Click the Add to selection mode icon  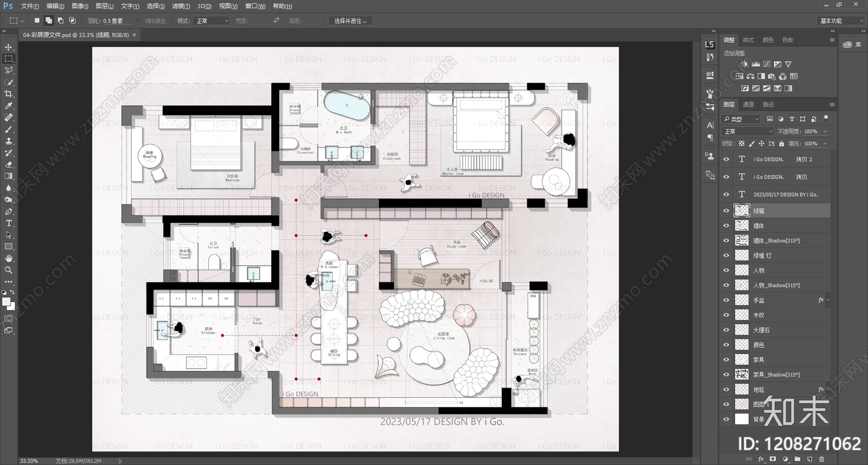tap(48, 21)
